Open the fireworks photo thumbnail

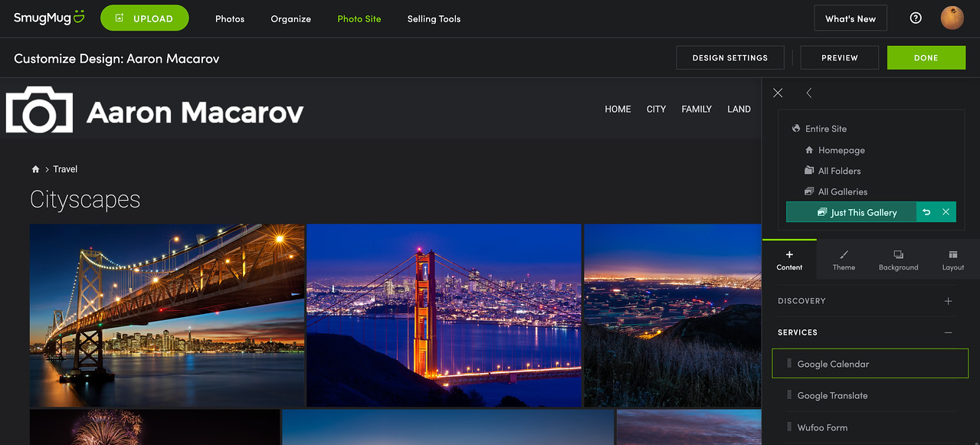click(155, 427)
